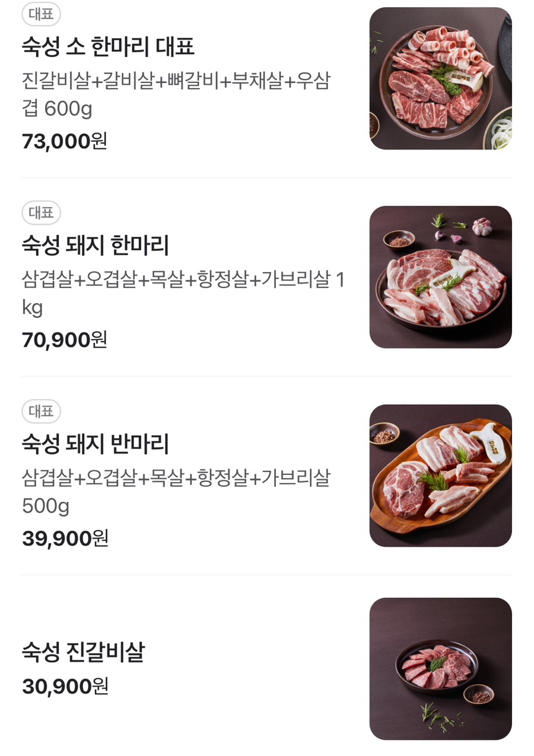Select the 숙성 돼지 한마리 menu title
Screen dimensions: 534x756
[96, 245]
